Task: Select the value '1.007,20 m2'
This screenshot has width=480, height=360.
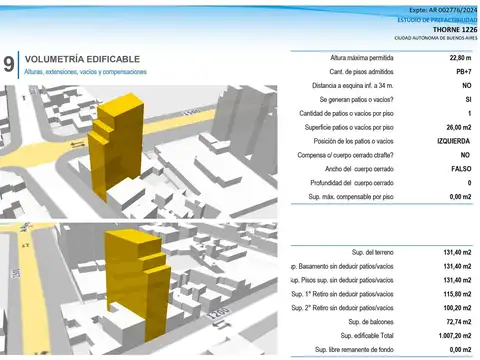Action: point(455,336)
